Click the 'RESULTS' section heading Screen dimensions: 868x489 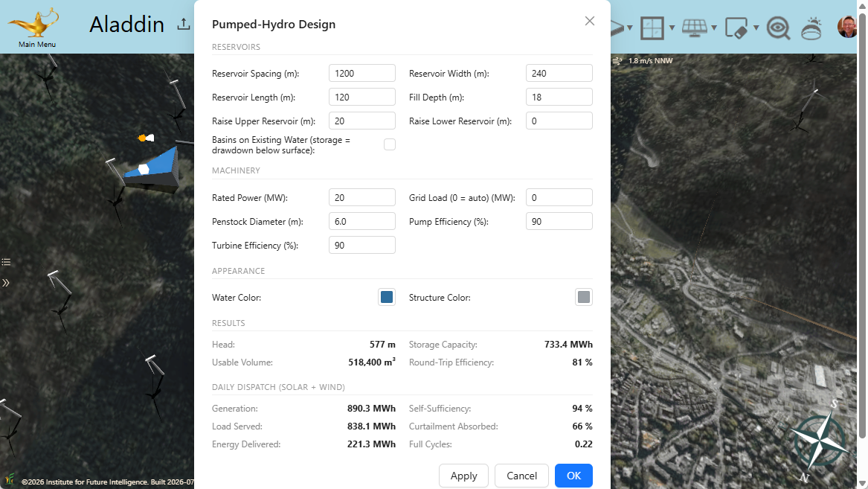[228, 323]
